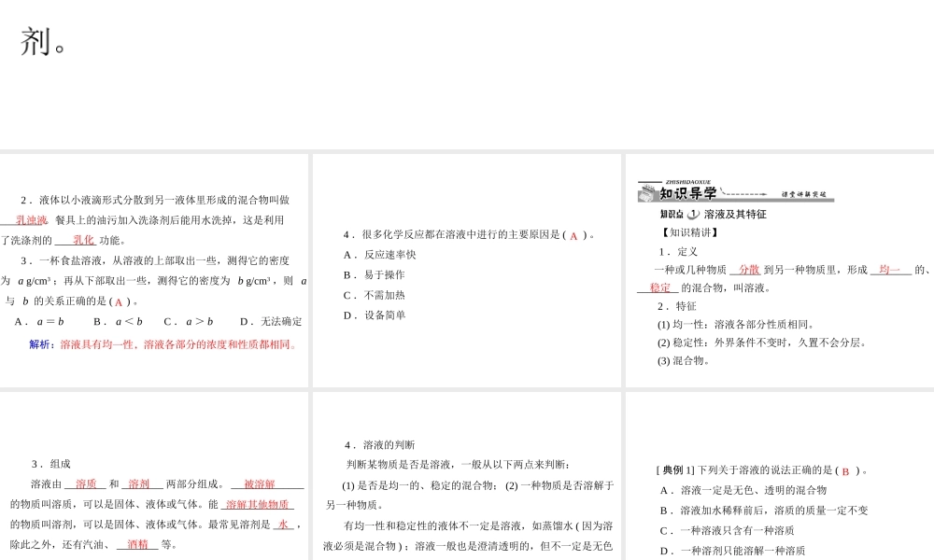
Task: Select the red fill-in 分散
Action: click(749, 270)
